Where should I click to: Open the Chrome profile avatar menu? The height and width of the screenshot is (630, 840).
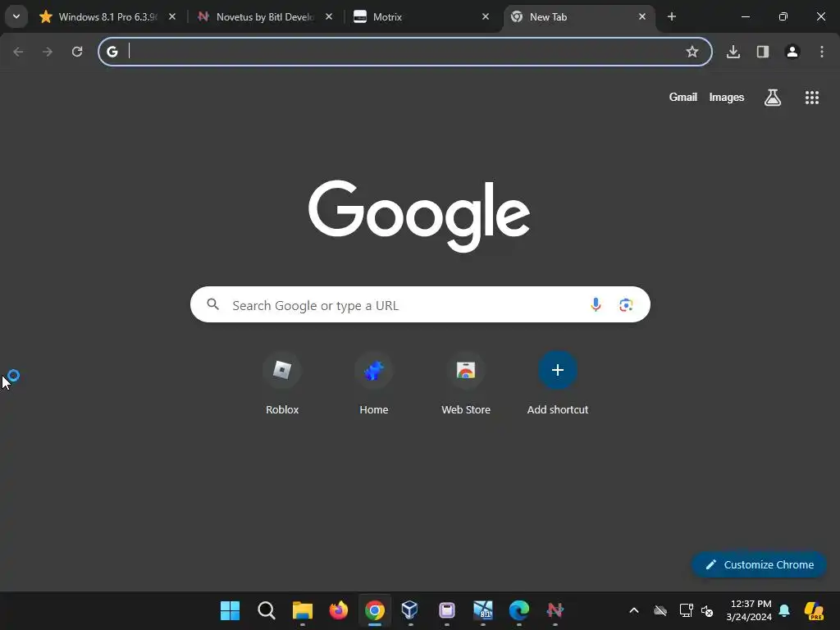click(792, 52)
